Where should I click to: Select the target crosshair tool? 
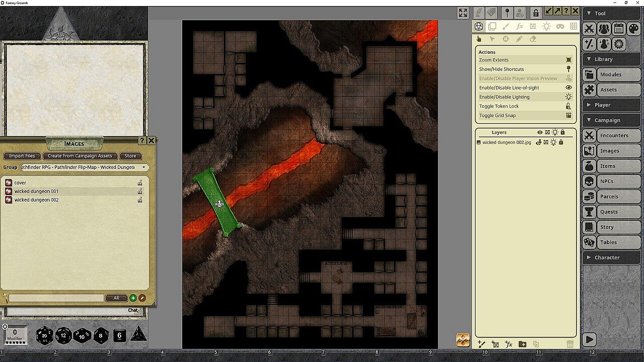coord(506,39)
